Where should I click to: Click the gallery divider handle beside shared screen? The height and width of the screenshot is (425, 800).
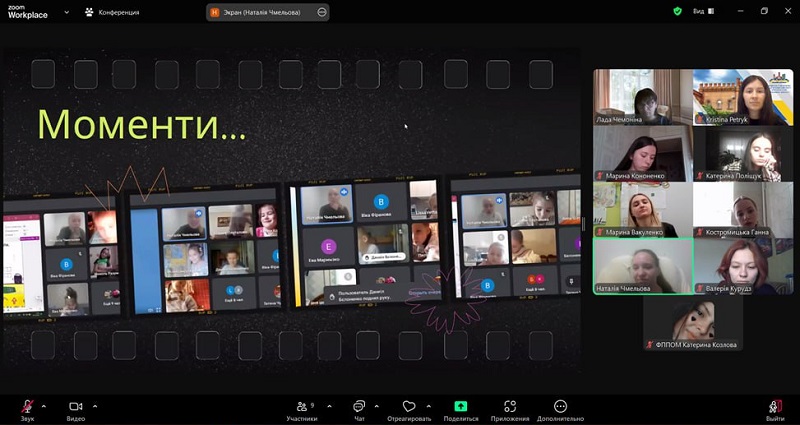[584, 224]
